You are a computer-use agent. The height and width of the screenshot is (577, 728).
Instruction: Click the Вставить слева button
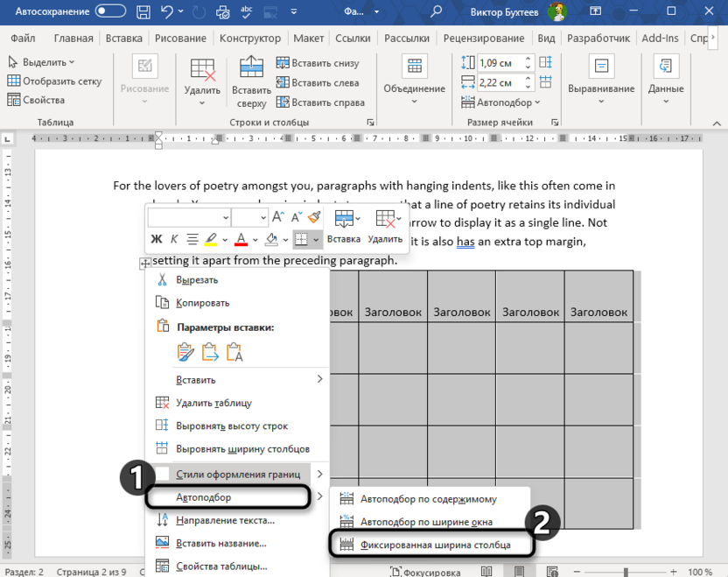(x=318, y=82)
